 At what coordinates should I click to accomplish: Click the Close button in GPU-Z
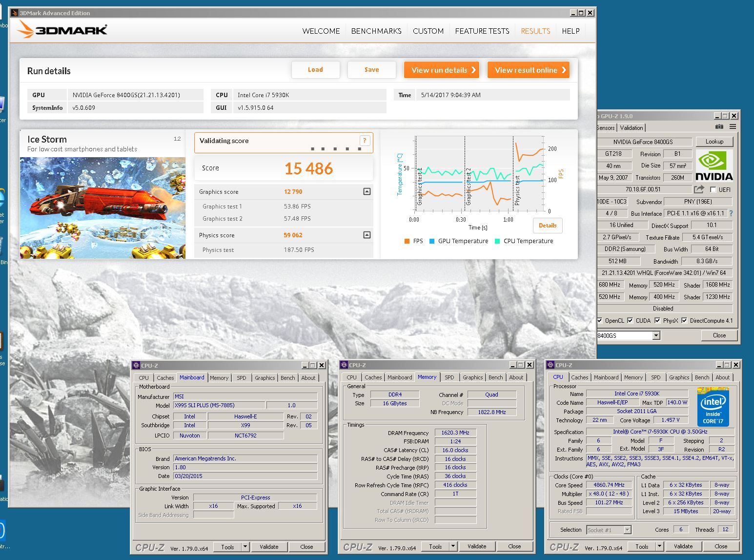(719, 335)
